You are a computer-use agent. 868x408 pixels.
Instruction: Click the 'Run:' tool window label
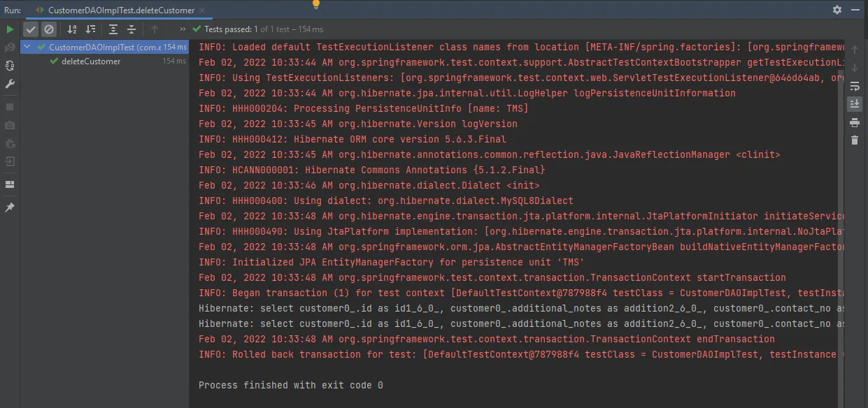(x=13, y=10)
